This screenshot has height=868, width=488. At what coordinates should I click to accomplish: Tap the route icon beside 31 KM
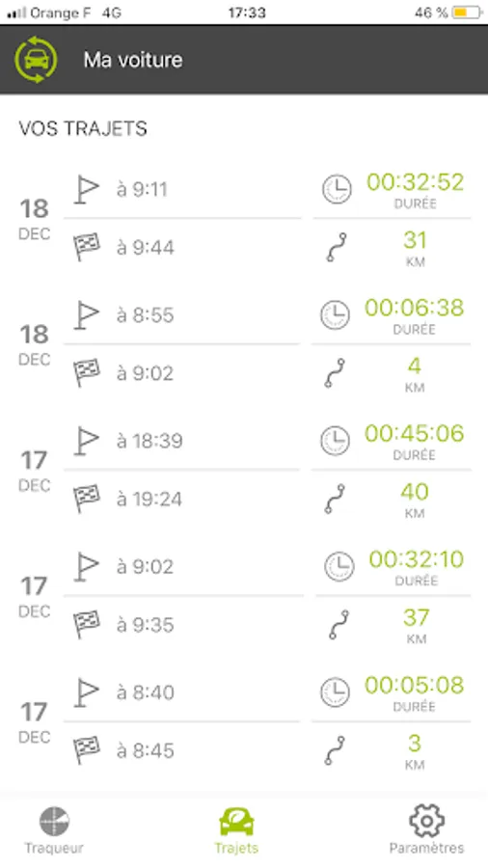(x=337, y=247)
